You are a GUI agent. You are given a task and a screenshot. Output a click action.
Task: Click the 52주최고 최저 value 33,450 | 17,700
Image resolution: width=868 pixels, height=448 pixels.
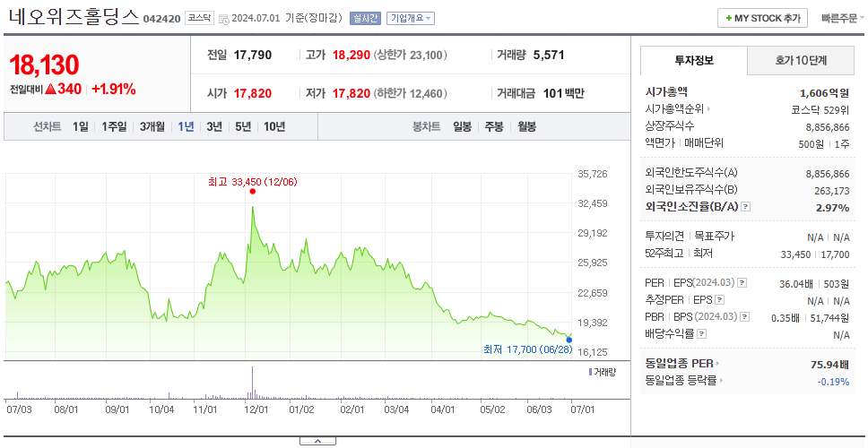(x=815, y=254)
